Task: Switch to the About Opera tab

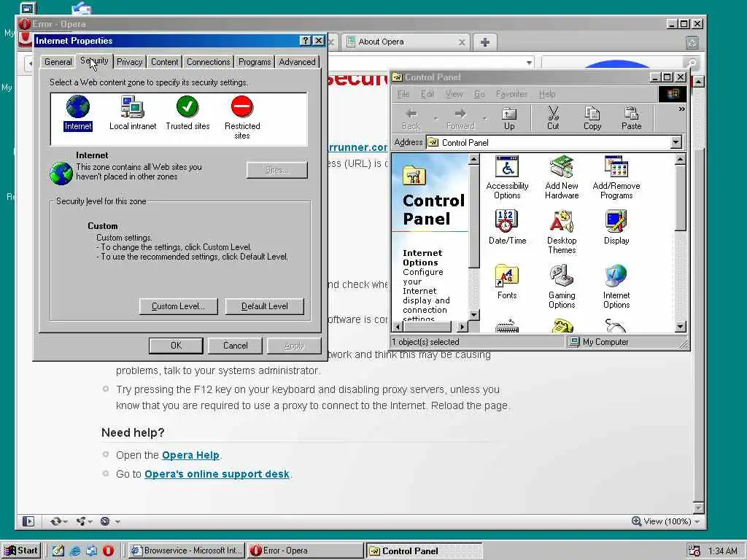Action: coord(400,42)
